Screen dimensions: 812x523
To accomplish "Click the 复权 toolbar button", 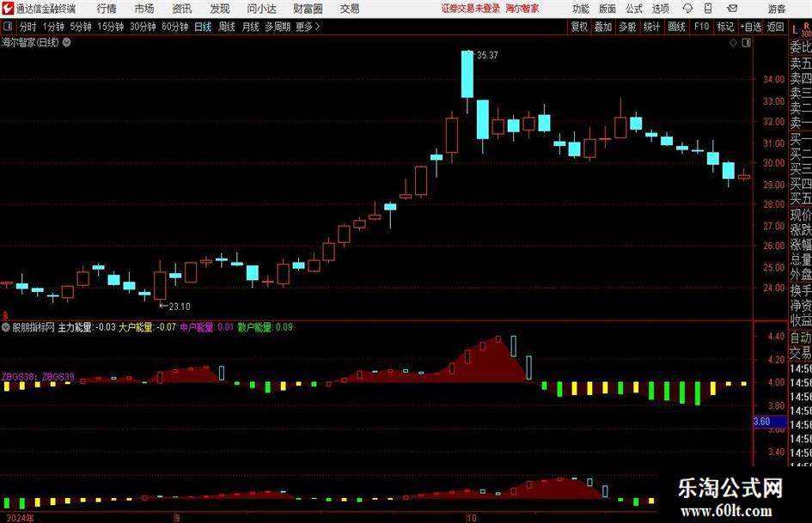I will [579, 27].
